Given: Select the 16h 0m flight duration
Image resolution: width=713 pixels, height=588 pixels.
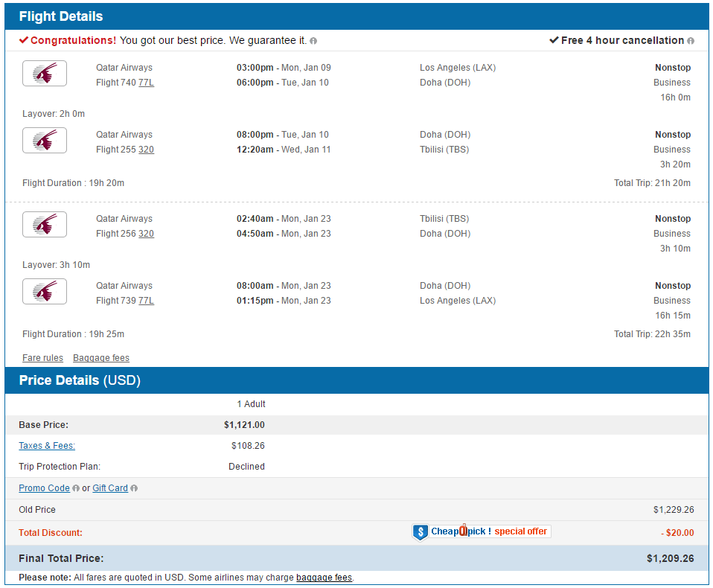Looking at the screenshot, I should pyautogui.click(x=675, y=98).
